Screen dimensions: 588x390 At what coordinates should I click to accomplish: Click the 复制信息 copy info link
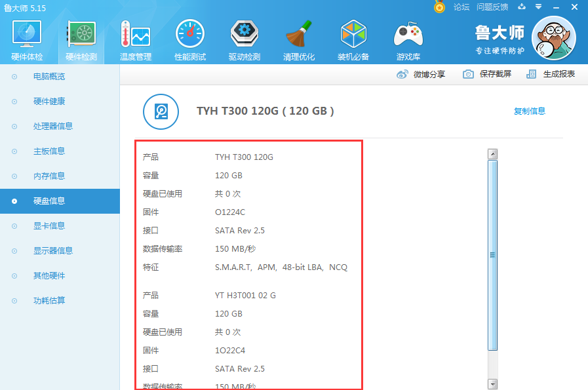(x=530, y=111)
